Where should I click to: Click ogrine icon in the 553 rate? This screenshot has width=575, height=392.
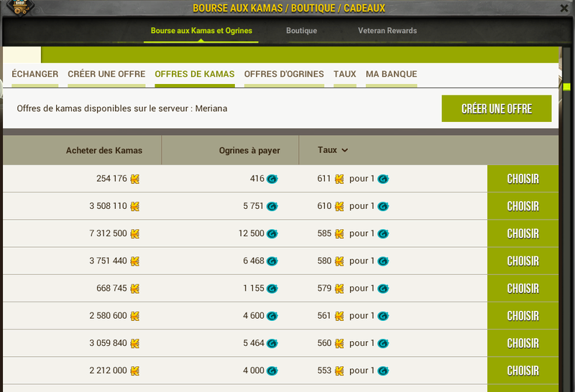coord(383,370)
